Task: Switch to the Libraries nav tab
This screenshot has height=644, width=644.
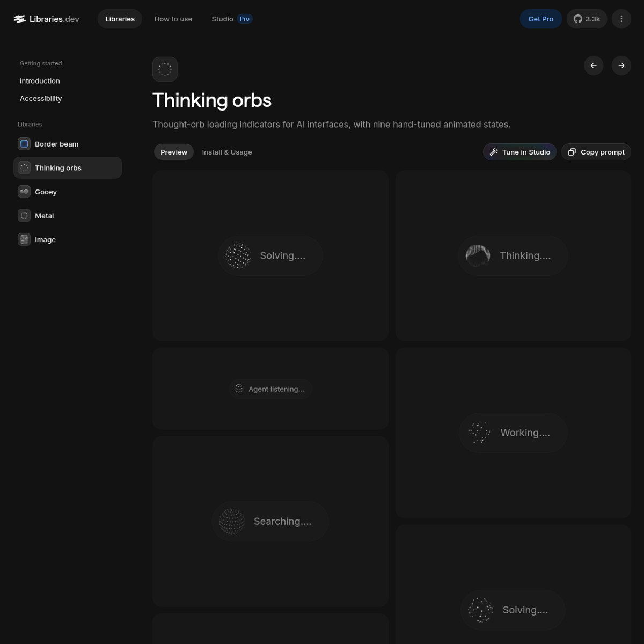Action: (120, 19)
